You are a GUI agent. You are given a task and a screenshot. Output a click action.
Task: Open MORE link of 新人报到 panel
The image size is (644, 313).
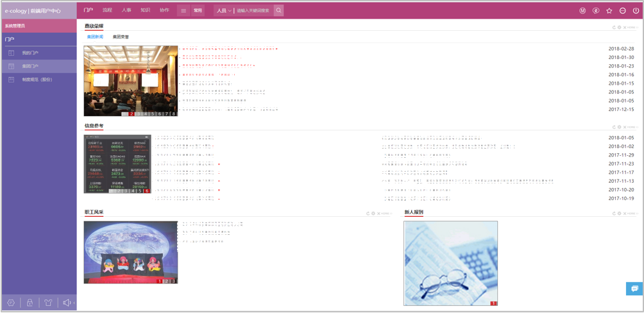click(632, 214)
